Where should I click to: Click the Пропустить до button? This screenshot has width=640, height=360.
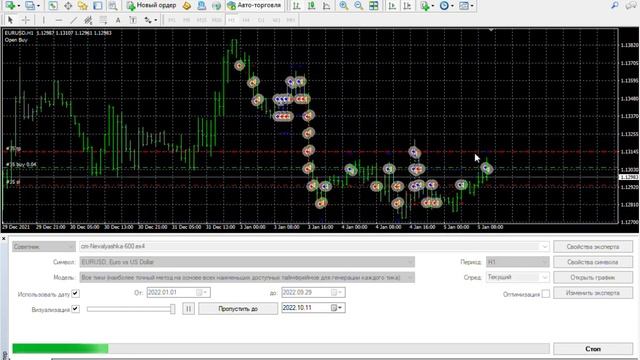[238, 309]
